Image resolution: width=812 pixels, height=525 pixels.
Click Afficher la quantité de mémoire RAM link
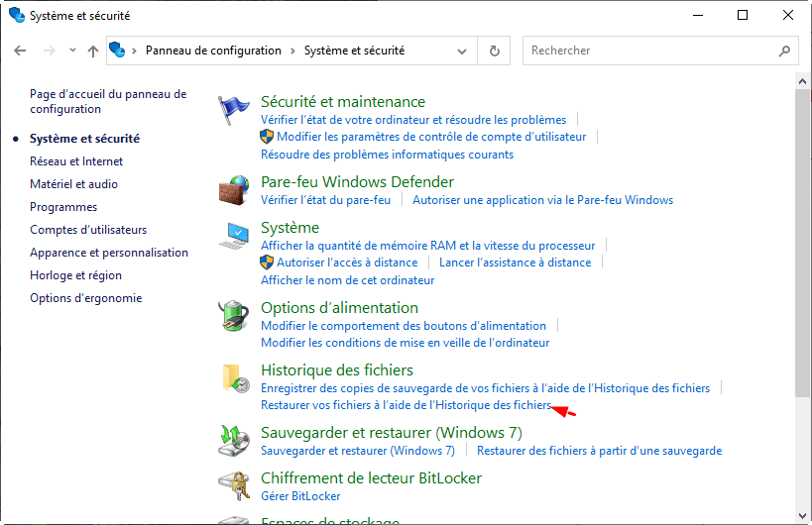pyautogui.click(x=427, y=246)
